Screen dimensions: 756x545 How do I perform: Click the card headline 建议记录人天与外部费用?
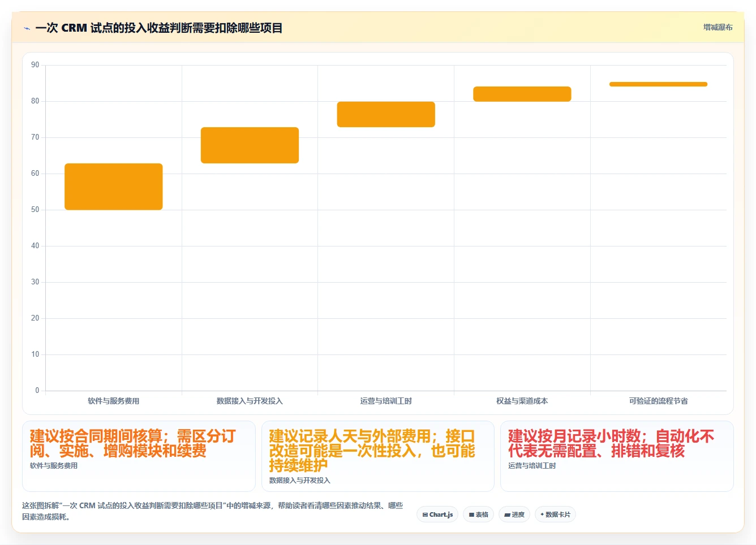[372, 451]
